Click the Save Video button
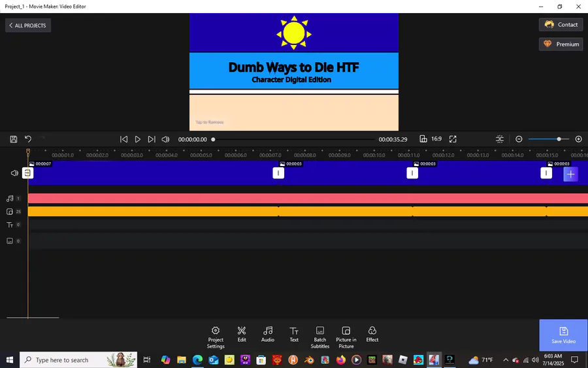 pos(563,335)
